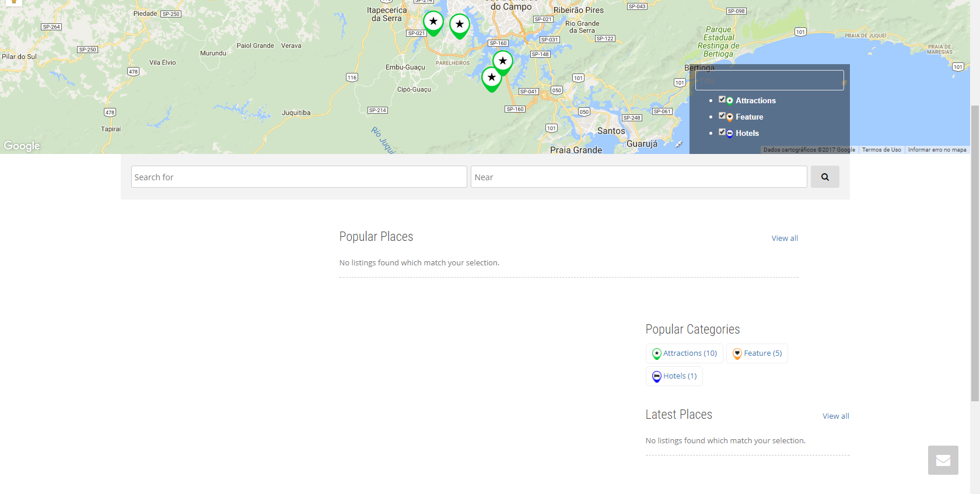Screen dimensions: 980x494
Task: Click Informar erro no mapa link
Action: point(937,150)
